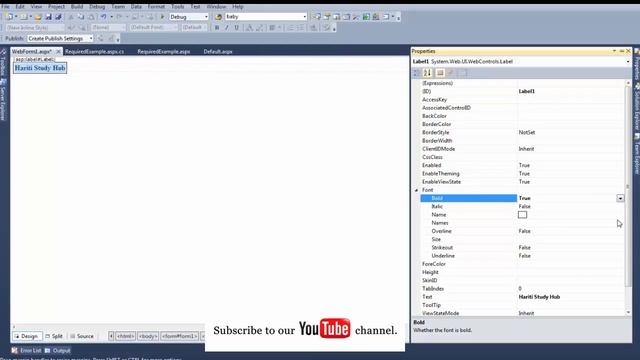Select the <html> tag in breadcrumb
The width and height of the screenshot is (640, 360).
pyautogui.click(x=125, y=336)
